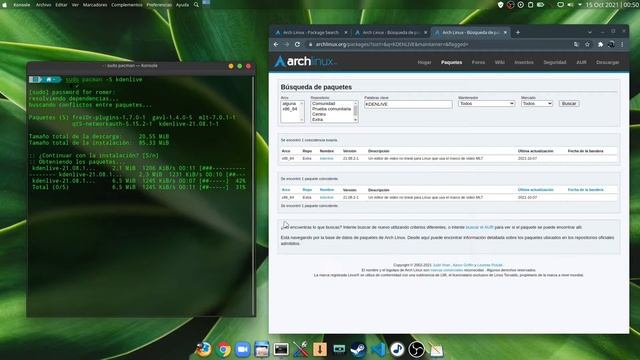Open the file manager dock icon
Screen dimensions: 640x360
coord(262,349)
